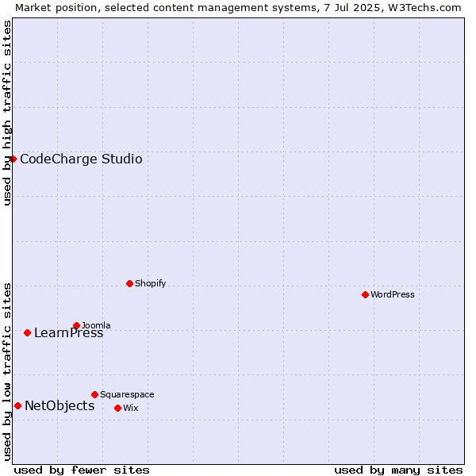Select the LearnPress red marker
The image size is (476, 476).
coord(27,333)
